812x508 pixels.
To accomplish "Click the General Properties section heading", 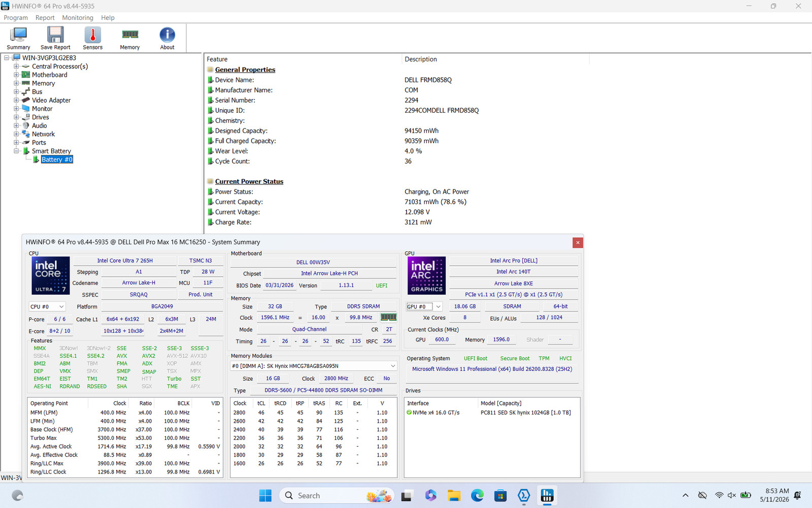I will coord(245,70).
